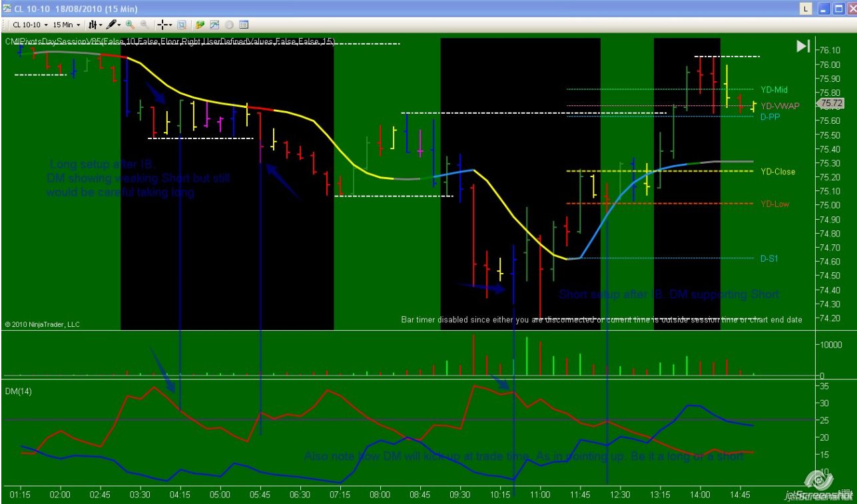857x504 pixels.
Task: Select the D-S1 pivot label
Action: click(x=769, y=258)
